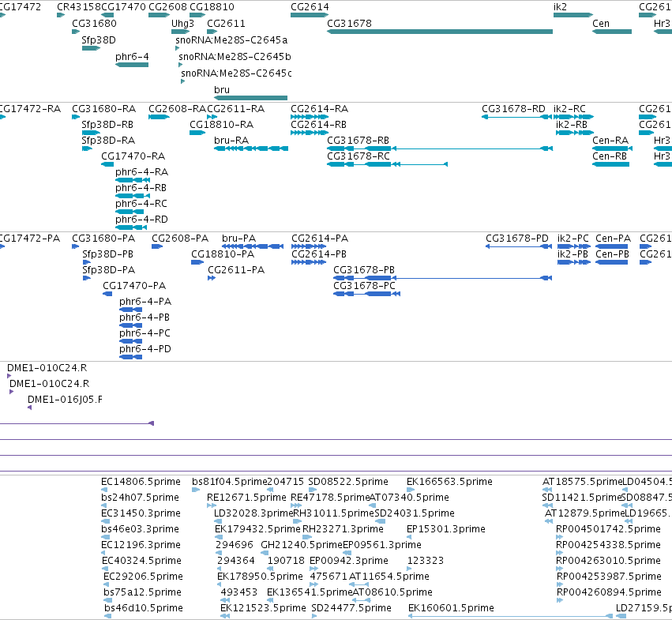Select EST EK121523.5prime

224,616
